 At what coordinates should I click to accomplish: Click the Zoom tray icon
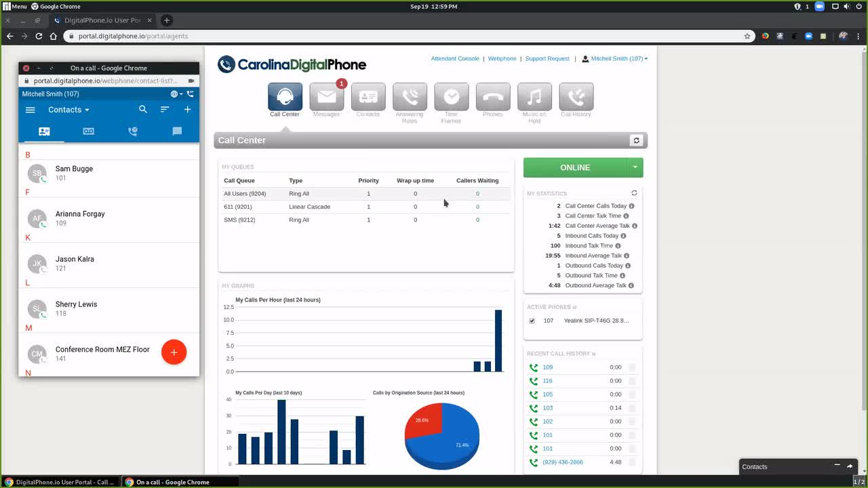coord(819,6)
